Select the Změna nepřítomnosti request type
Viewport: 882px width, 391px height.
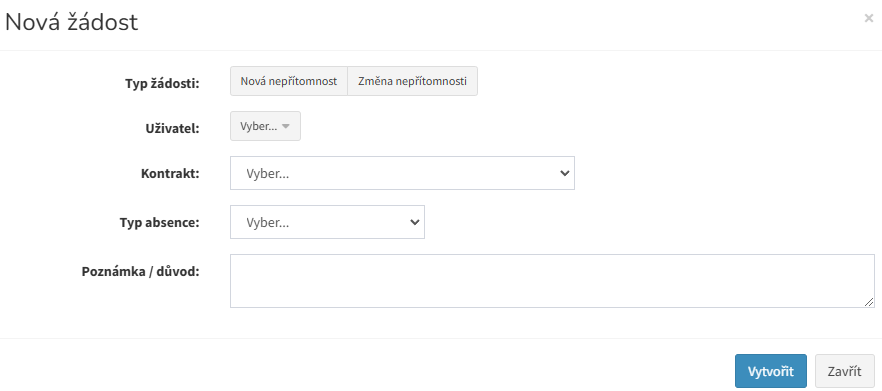(x=412, y=81)
